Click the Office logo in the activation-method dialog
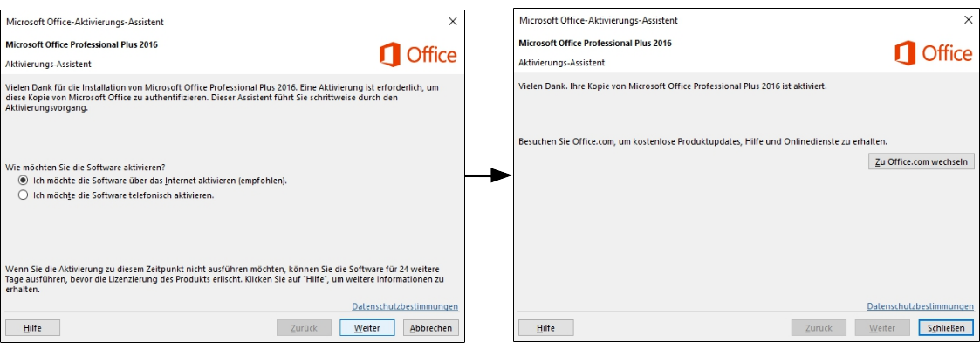Viewport: 980px width, 349px height. coord(418,55)
